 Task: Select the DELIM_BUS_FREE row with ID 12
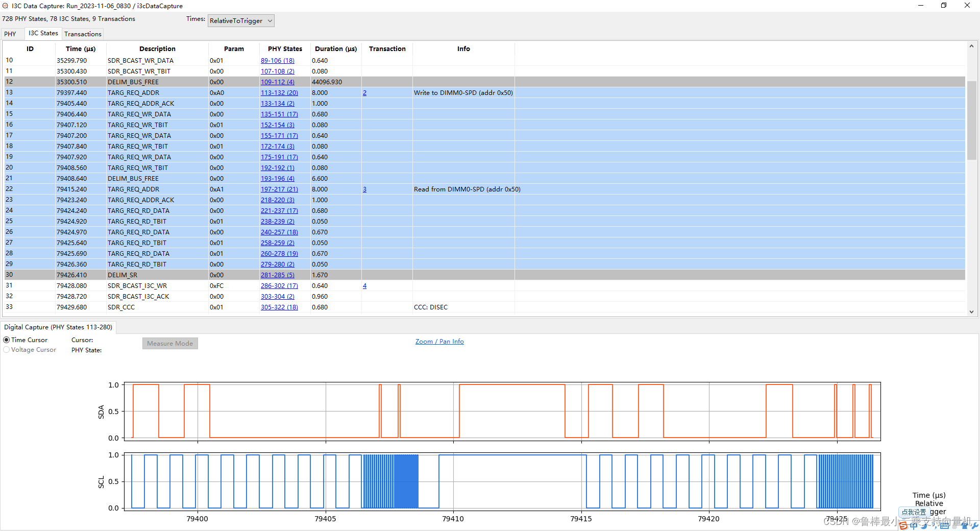485,82
